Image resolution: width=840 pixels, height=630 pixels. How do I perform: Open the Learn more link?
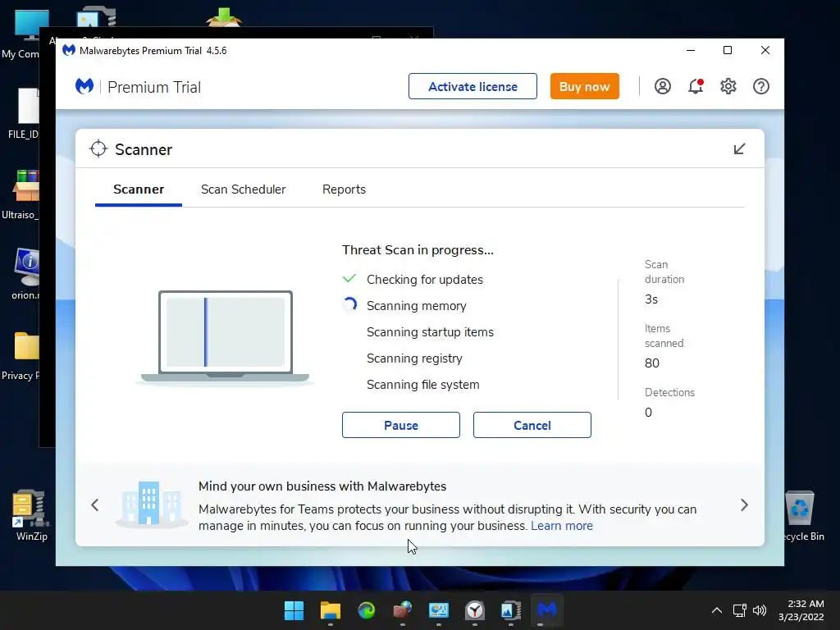pos(562,526)
